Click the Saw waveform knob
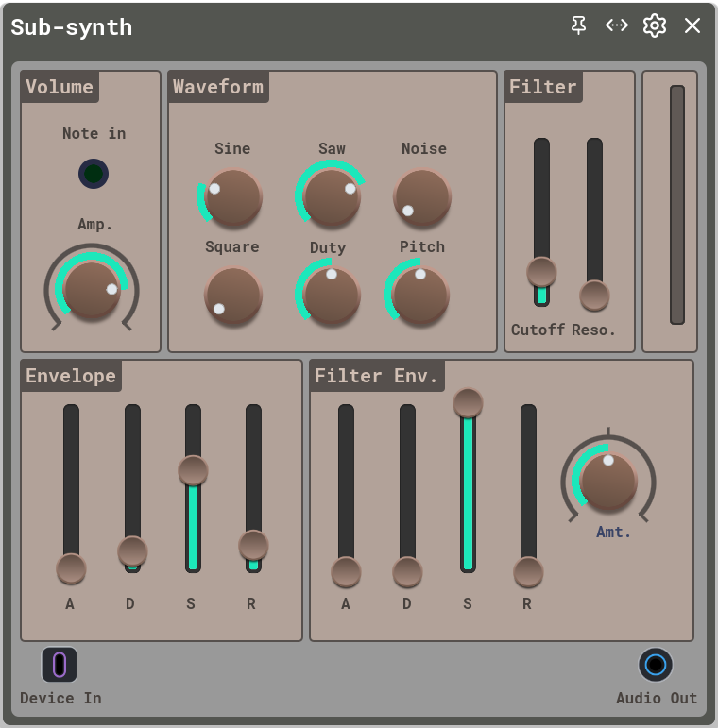Viewport: 718px width, 728px height. coord(332,196)
